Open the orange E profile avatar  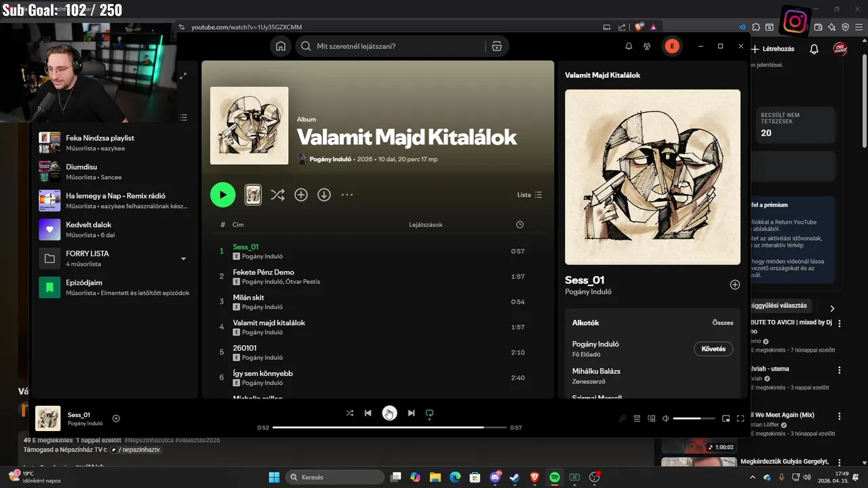click(672, 46)
